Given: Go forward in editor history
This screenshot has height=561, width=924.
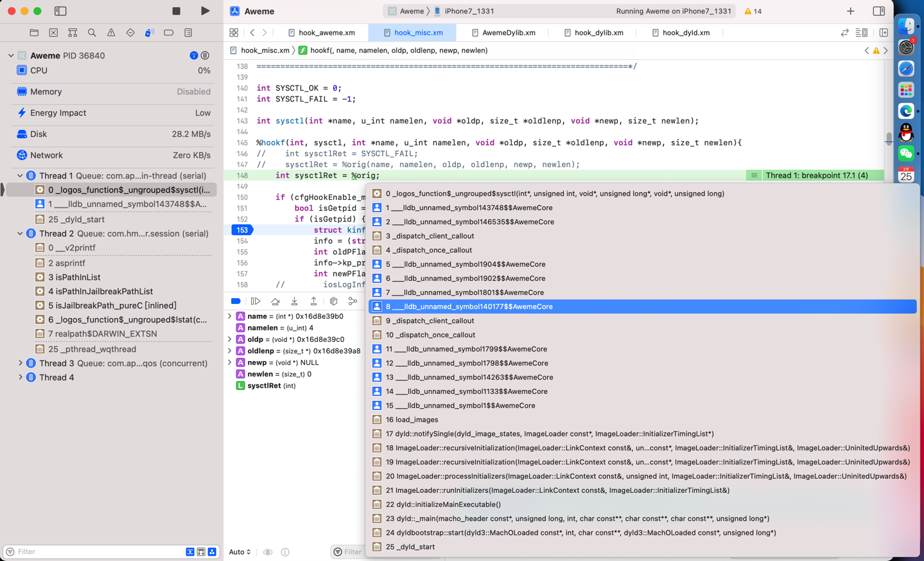Looking at the screenshot, I should click(265, 32).
